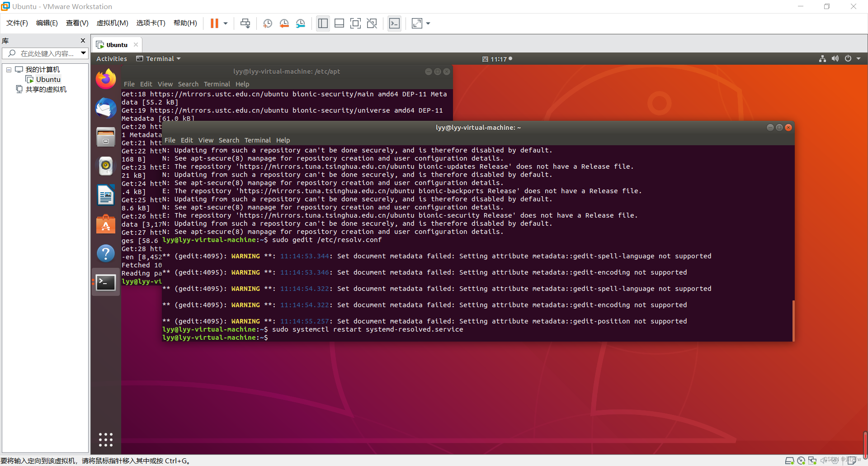Send Ctrl+Alt+Del to the virtual machine
This screenshot has height=466, width=868.
point(245,23)
